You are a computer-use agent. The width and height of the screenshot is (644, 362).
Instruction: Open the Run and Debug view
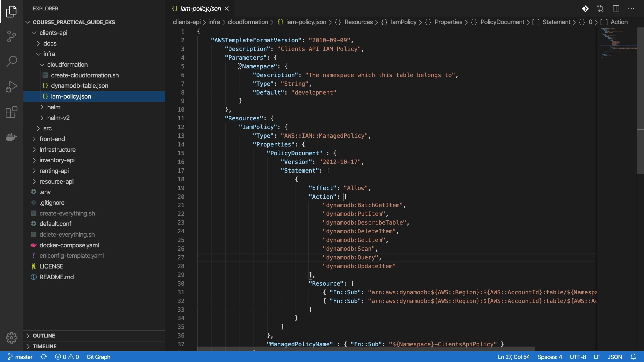tap(11, 87)
